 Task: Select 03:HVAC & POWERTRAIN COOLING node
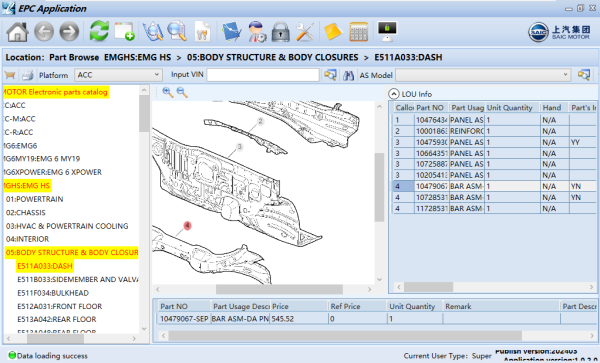67,226
